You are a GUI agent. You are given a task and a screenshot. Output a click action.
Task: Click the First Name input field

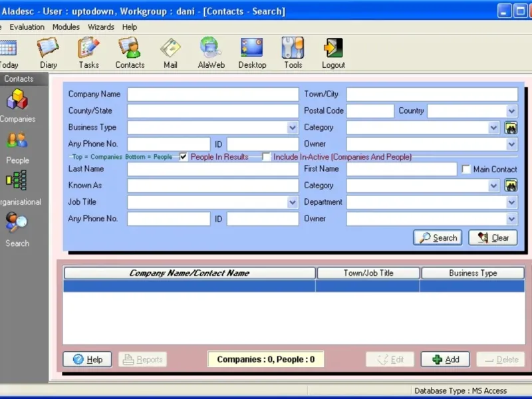click(x=402, y=169)
